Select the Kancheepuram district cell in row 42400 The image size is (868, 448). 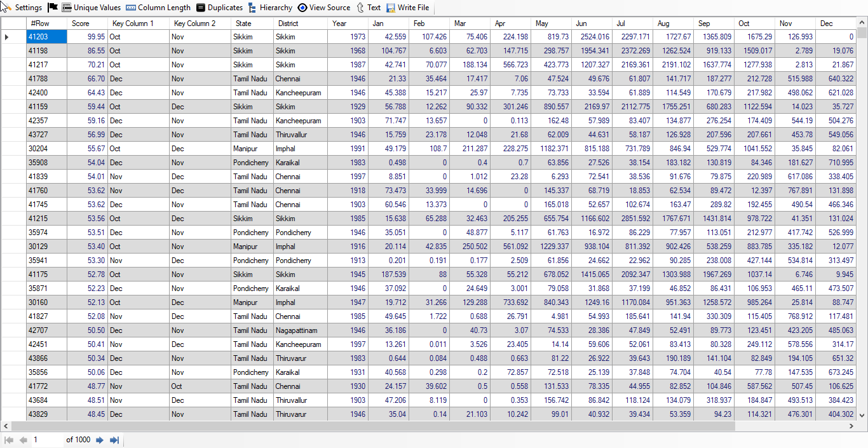pos(298,93)
